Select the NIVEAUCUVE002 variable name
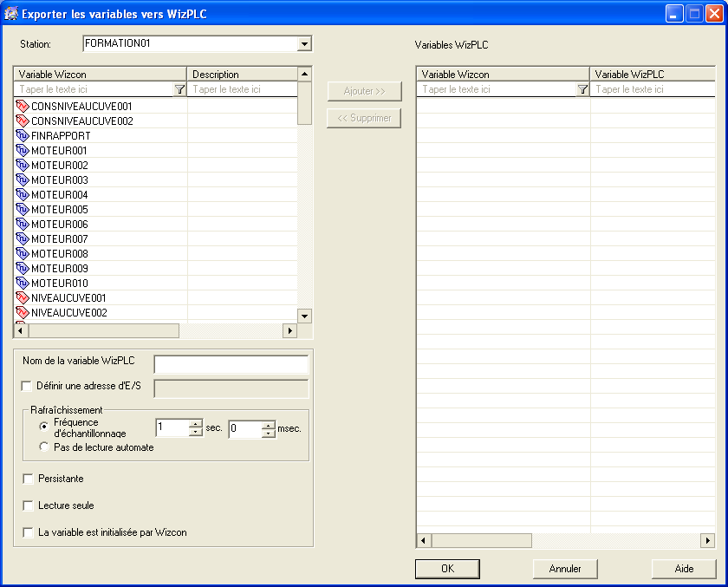The height and width of the screenshot is (587, 728). tap(69, 312)
